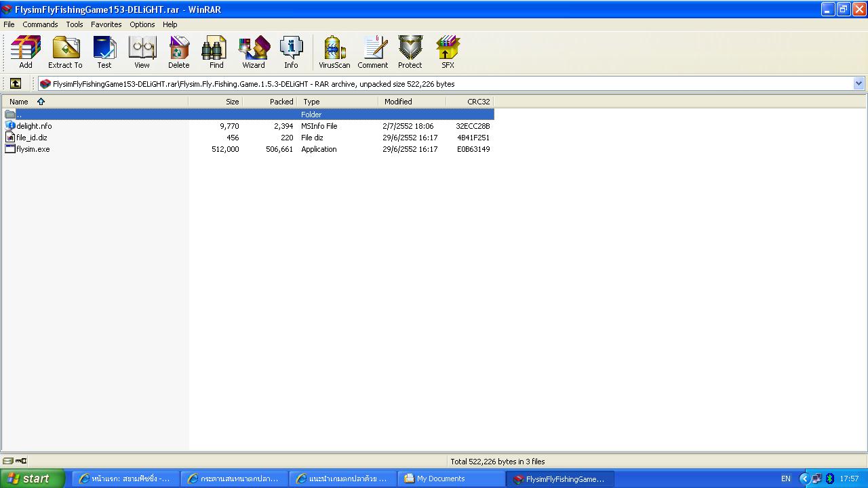Click the RAR archive icon in address bar

[x=45, y=84]
